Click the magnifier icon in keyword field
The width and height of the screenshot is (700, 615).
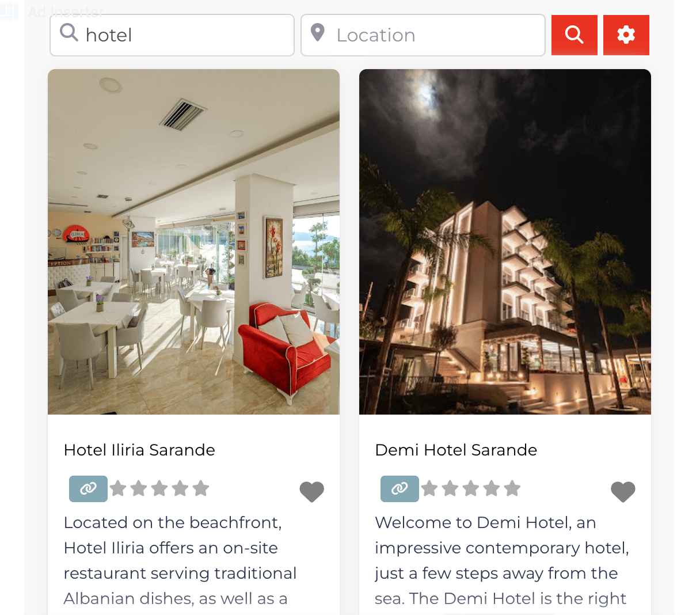[69, 33]
